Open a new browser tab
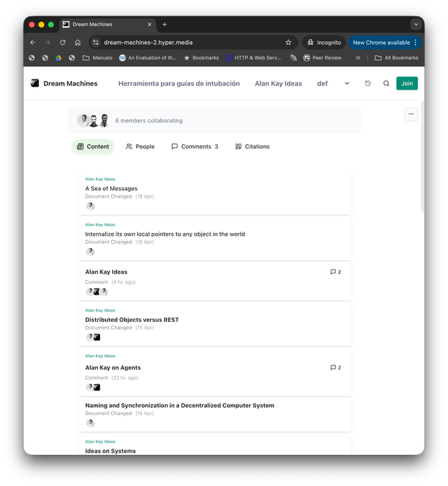The image size is (448, 486). (x=164, y=24)
